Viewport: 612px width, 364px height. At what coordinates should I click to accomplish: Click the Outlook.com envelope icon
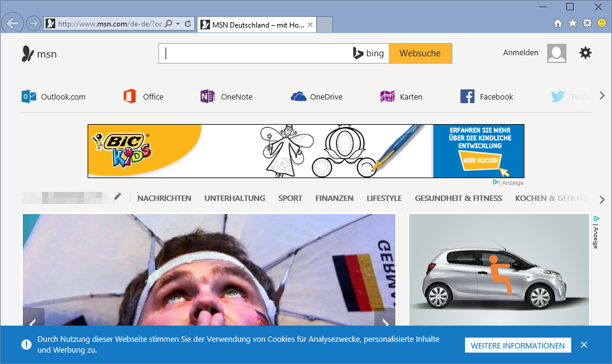pos(29,97)
